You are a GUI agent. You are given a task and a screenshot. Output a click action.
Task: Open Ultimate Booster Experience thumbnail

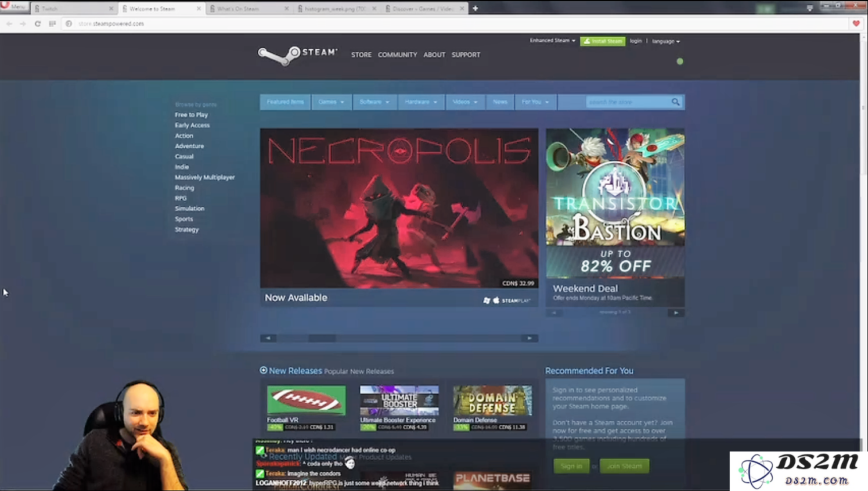[399, 400]
